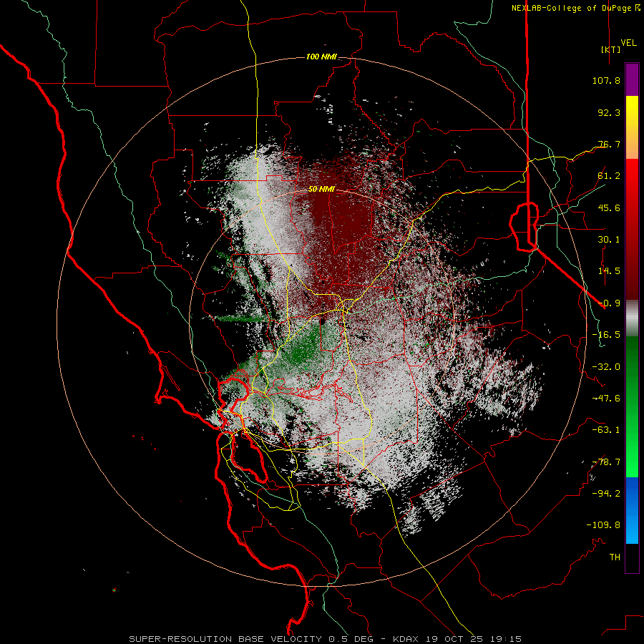Click the blue segment of velocity color bar

tap(632, 510)
